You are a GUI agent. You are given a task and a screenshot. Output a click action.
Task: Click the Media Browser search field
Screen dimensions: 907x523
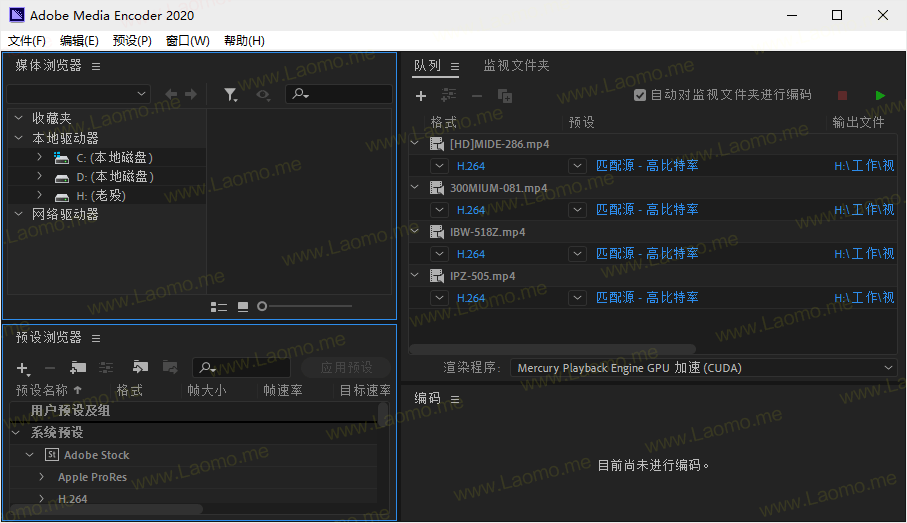tap(339, 94)
